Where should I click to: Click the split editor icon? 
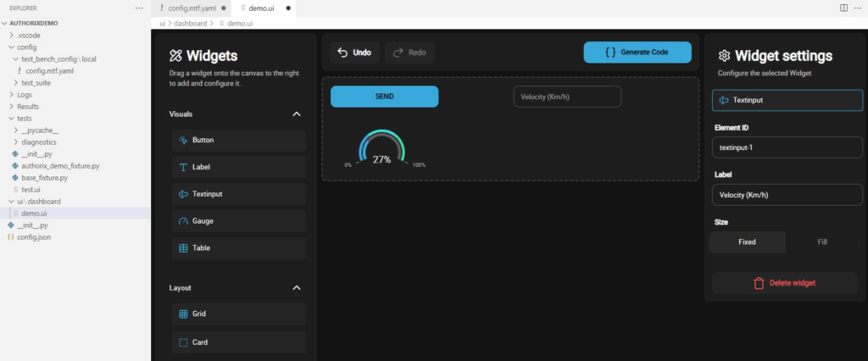843,8
